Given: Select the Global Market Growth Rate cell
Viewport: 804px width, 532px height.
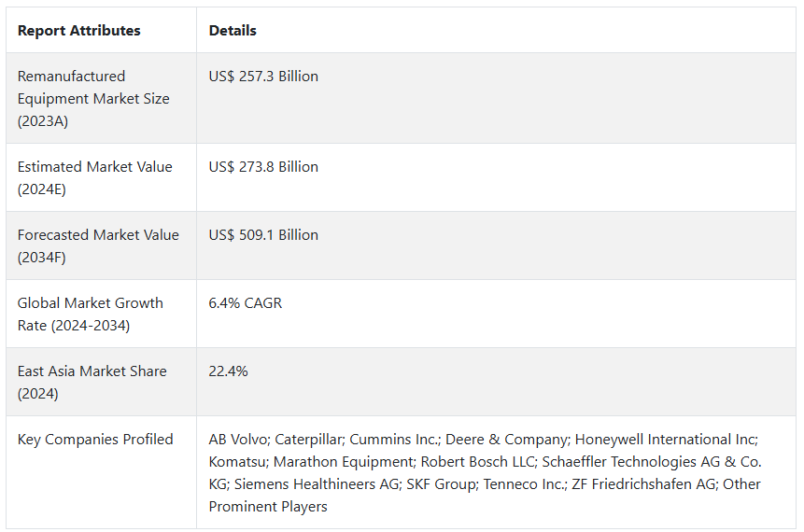Looking at the screenshot, I should (x=91, y=314).
